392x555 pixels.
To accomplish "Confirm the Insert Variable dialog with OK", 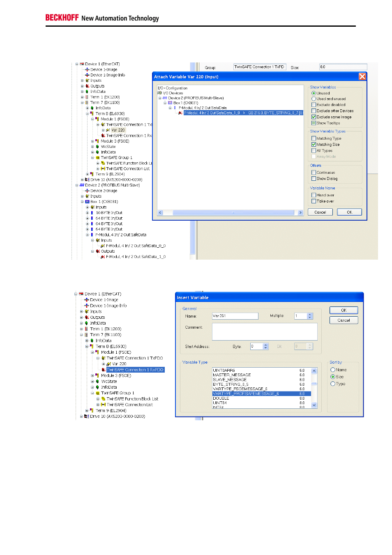I will point(344,310).
